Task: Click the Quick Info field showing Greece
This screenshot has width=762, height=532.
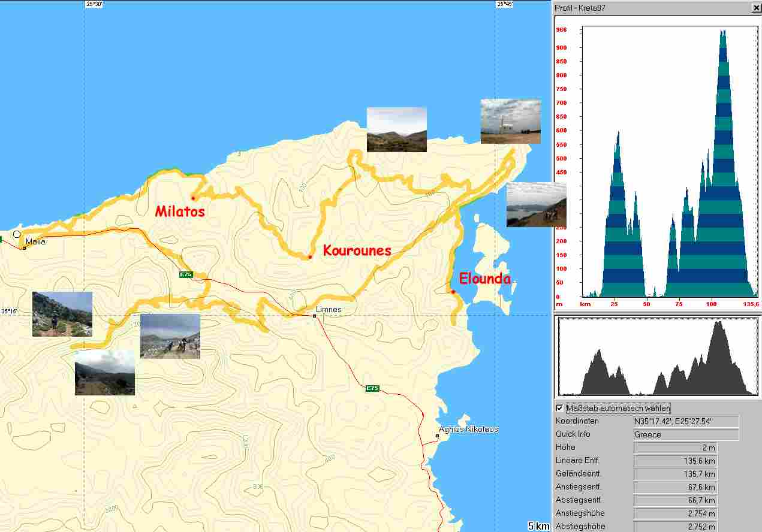Action: (686, 434)
